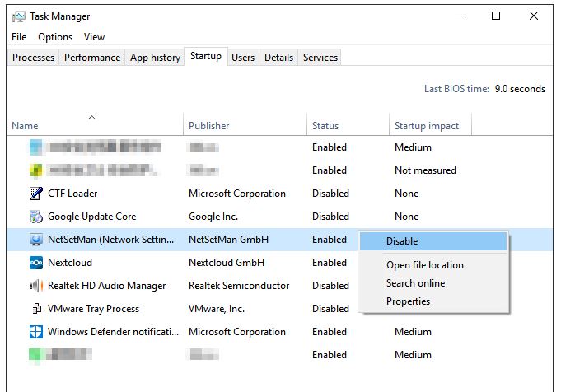
Task: Choose Properties in the context menu
Action: (408, 301)
